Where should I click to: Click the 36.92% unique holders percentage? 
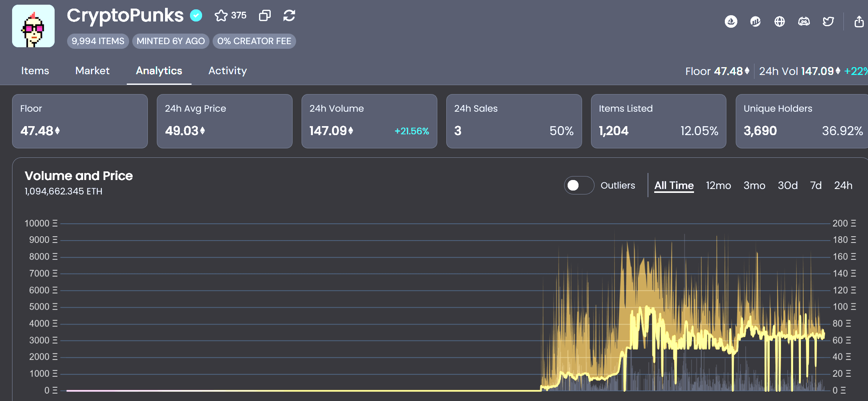842,131
